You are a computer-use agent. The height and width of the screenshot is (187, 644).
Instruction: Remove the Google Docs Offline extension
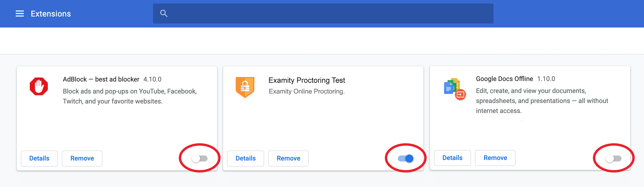495,158
